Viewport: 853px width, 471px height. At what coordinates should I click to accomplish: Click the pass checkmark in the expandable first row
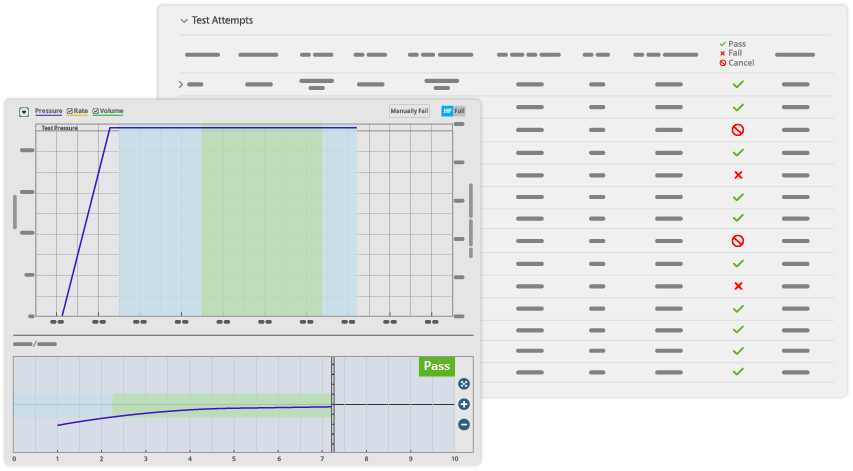[738, 84]
